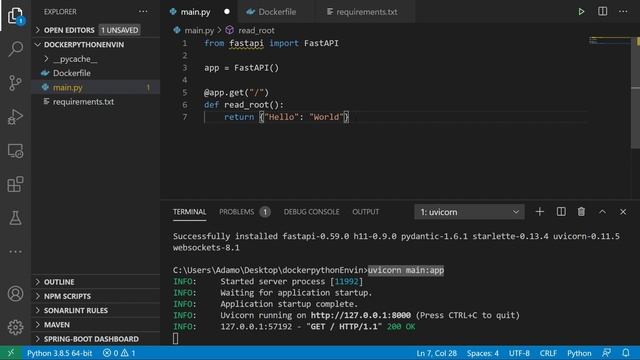Viewport: 640px width, 360px height.
Task: Open the Explorer view in activity bar
Action: pos(16,16)
